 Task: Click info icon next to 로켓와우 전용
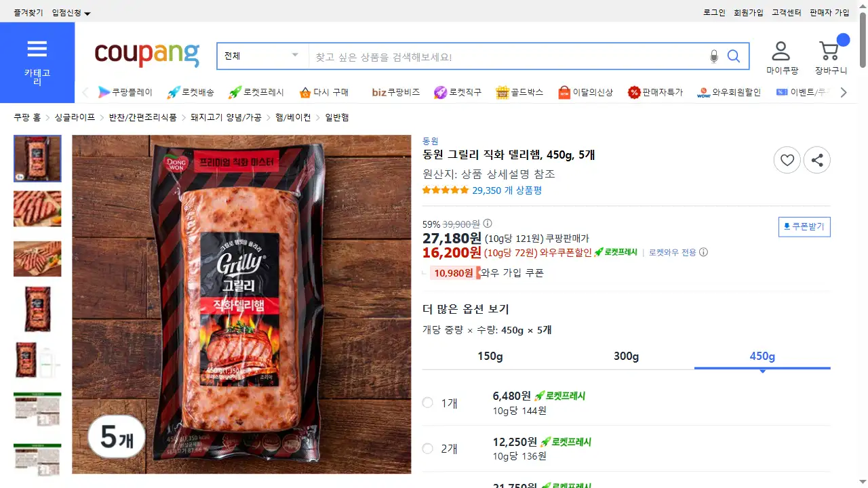[703, 252]
